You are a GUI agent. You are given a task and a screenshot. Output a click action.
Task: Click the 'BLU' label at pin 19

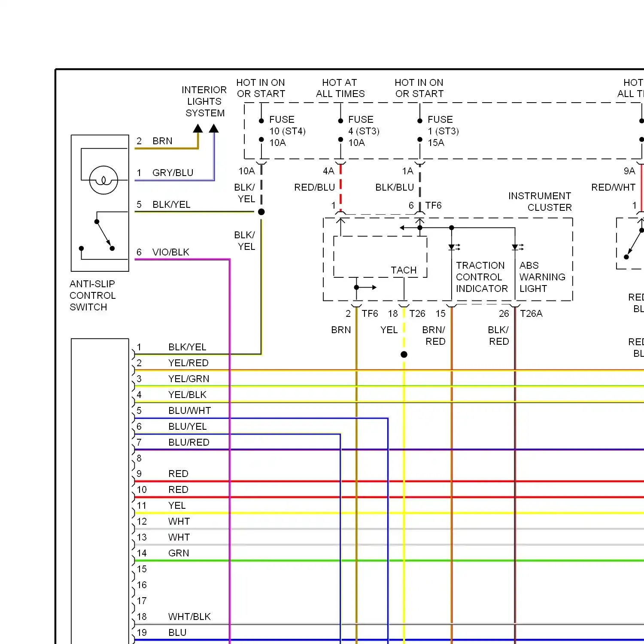click(x=177, y=632)
